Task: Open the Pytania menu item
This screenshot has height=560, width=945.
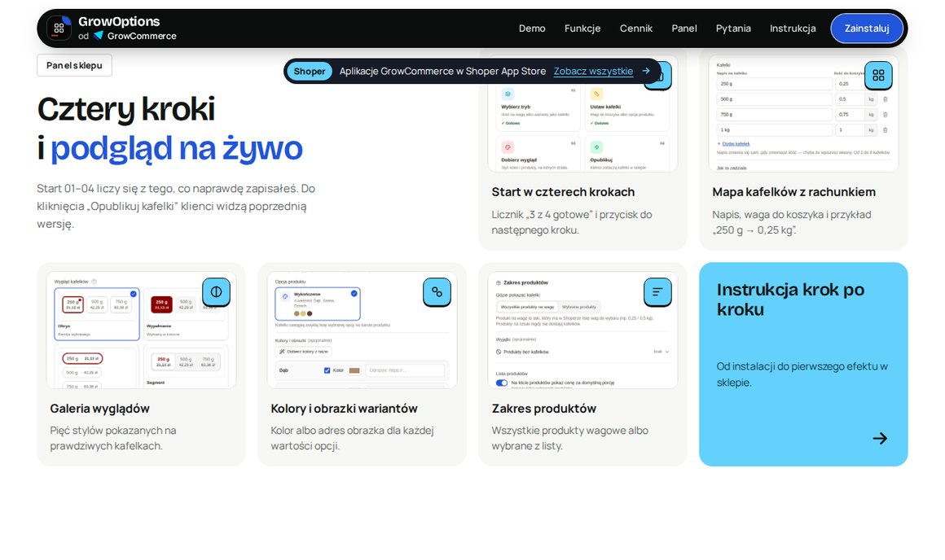Action: coord(733,28)
